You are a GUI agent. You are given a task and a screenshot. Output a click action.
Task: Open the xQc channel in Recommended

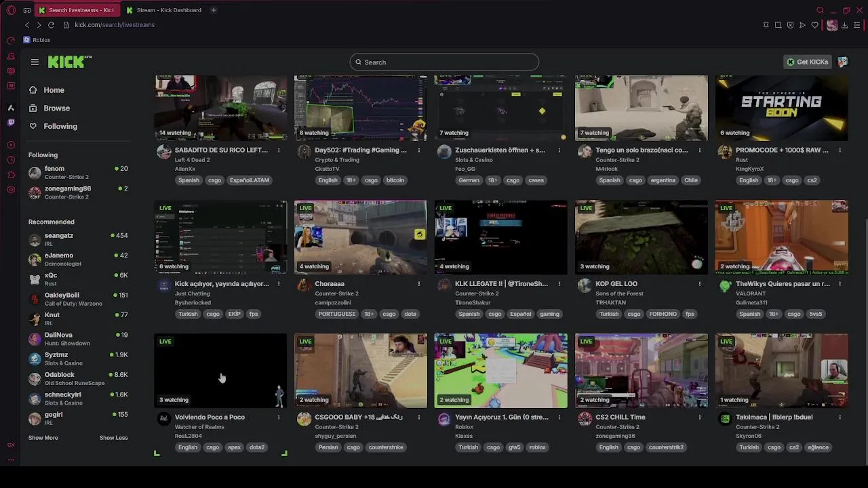click(78, 279)
